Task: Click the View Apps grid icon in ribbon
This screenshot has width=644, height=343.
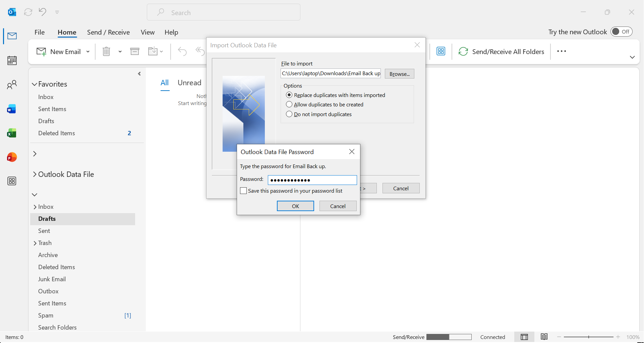Action: [441, 51]
